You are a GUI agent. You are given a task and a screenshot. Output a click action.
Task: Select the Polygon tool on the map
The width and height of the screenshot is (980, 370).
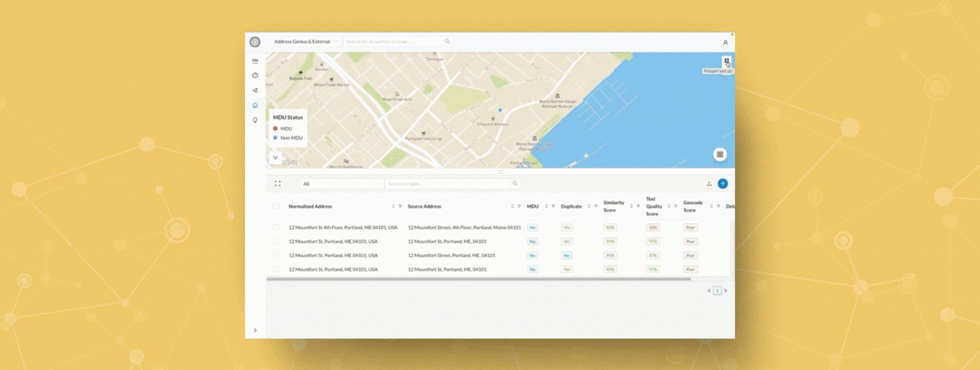pos(726,61)
